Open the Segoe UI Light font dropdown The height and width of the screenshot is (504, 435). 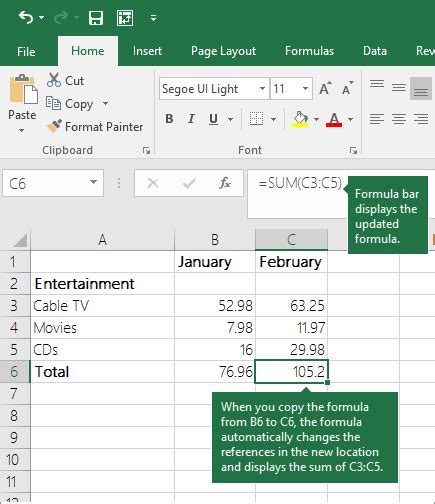pyautogui.click(x=262, y=89)
